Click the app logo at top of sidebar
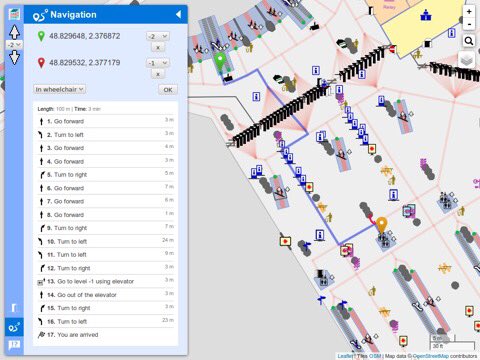The height and width of the screenshot is (360, 480). point(14,14)
